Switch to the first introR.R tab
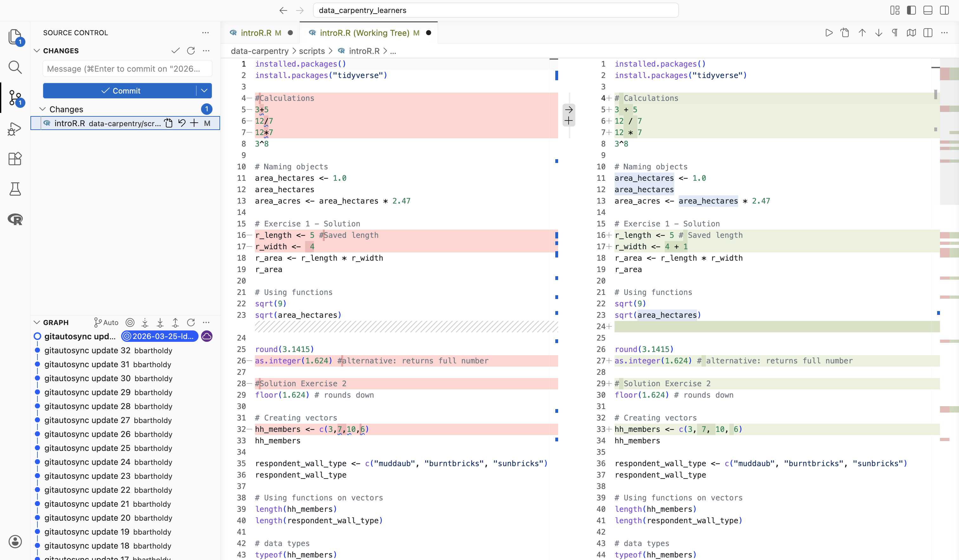This screenshot has height=560, width=959. pos(256,33)
